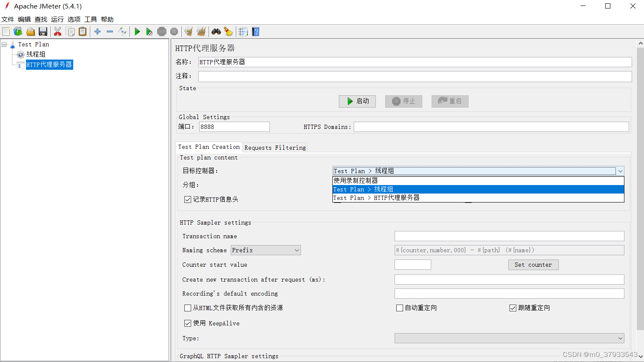The width and height of the screenshot is (644, 362).
Task: Open the Function Helper list icon
Action: tap(243, 31)
